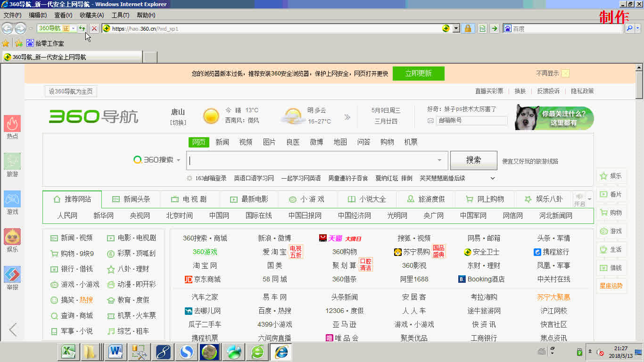Click the 百度 search box in toolbar

click(563, 28)
